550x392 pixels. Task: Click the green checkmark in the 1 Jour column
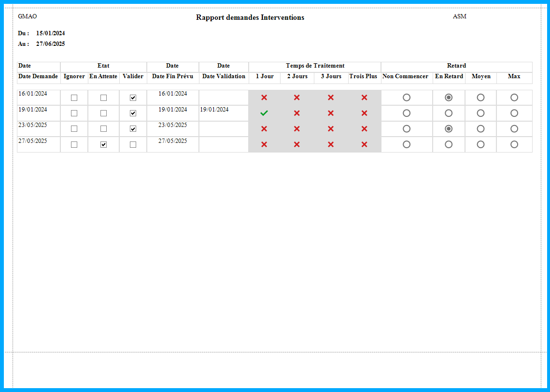coord(264,113)
